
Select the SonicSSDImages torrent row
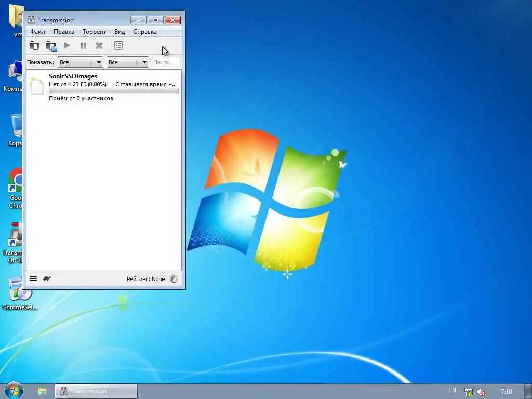point(104,87)
